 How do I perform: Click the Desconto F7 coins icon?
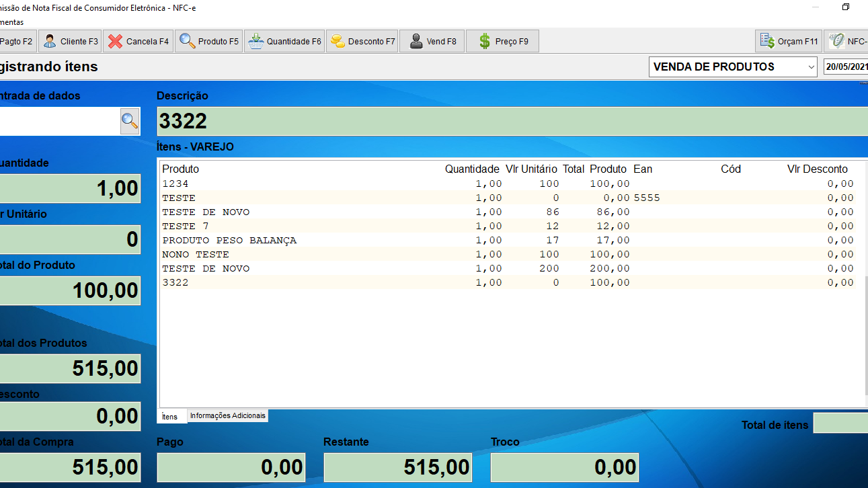coord(338,41)
